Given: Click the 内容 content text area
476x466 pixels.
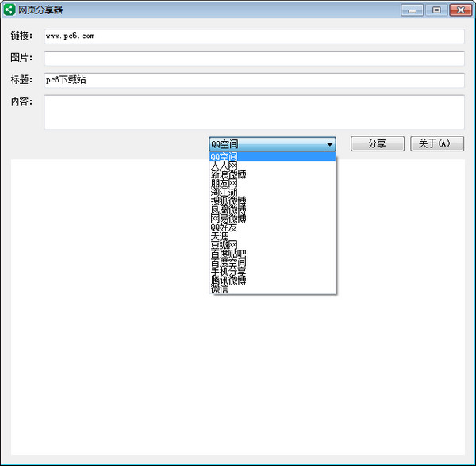Looking at the screenshot, I should pyautogui.click(x=255, y=113).
